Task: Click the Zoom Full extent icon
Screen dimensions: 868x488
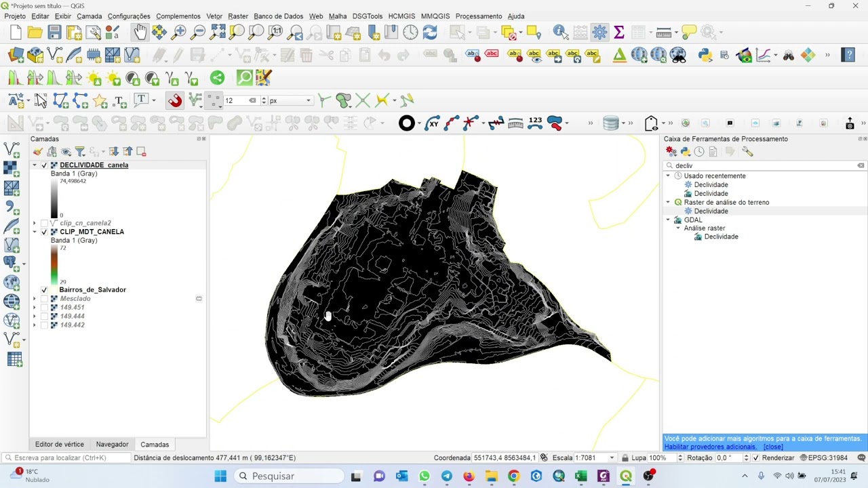Action: [x=218, y=32]
